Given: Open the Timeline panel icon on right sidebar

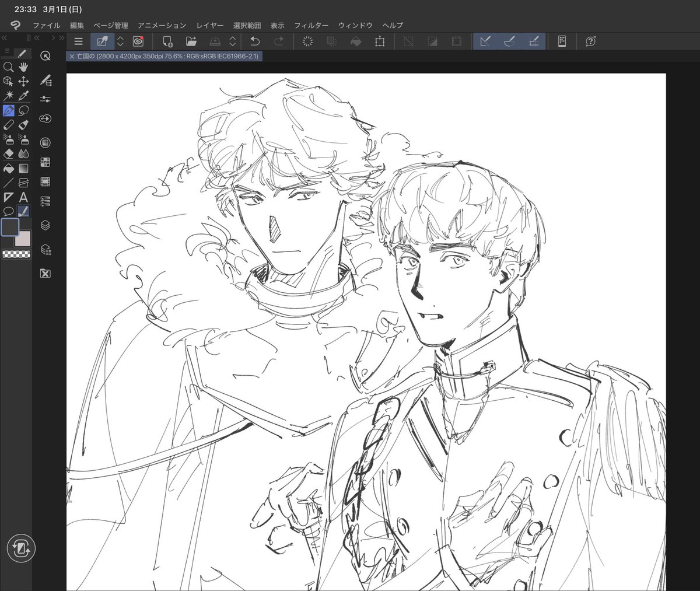Looking at the screenshot, I should point(45,181).
